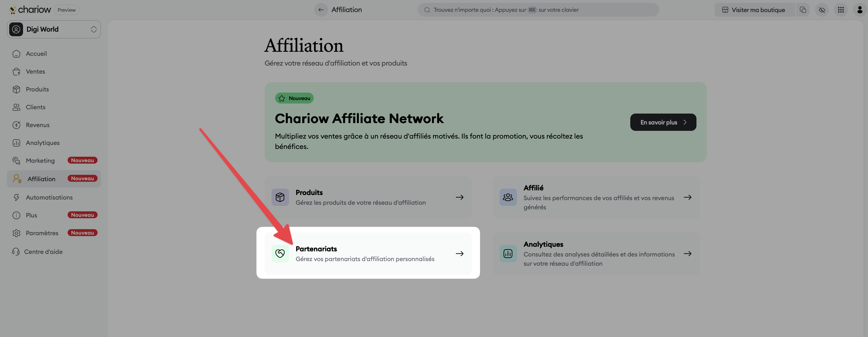Click En savoir plus button
The height and width of the screenshot is (337, 868).
[663, 122]
